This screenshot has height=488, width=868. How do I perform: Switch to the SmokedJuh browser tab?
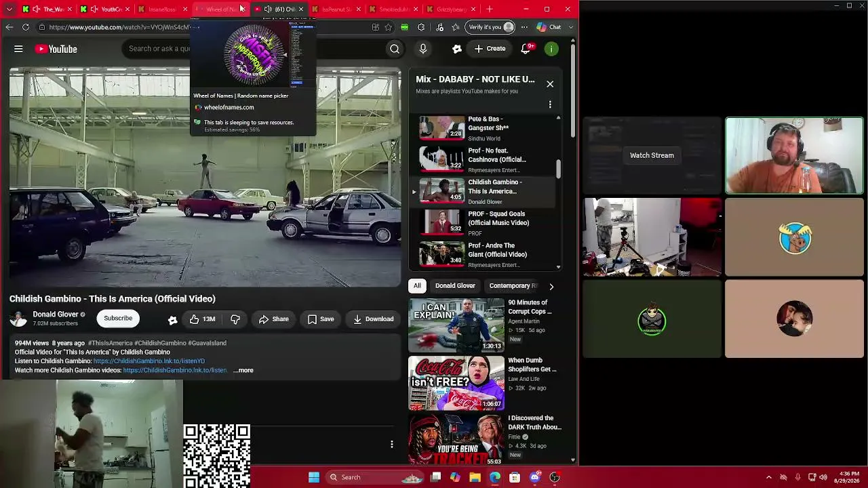click(394, 9)
